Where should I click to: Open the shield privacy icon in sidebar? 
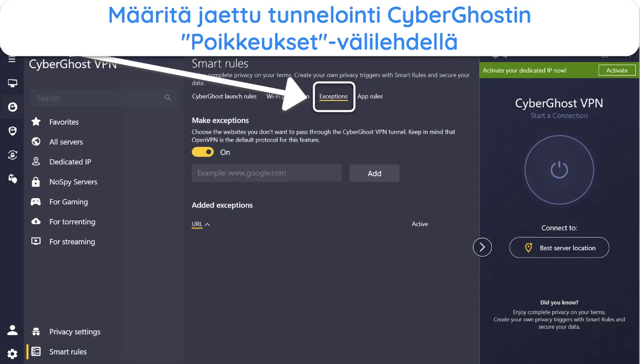click(12, 131)
